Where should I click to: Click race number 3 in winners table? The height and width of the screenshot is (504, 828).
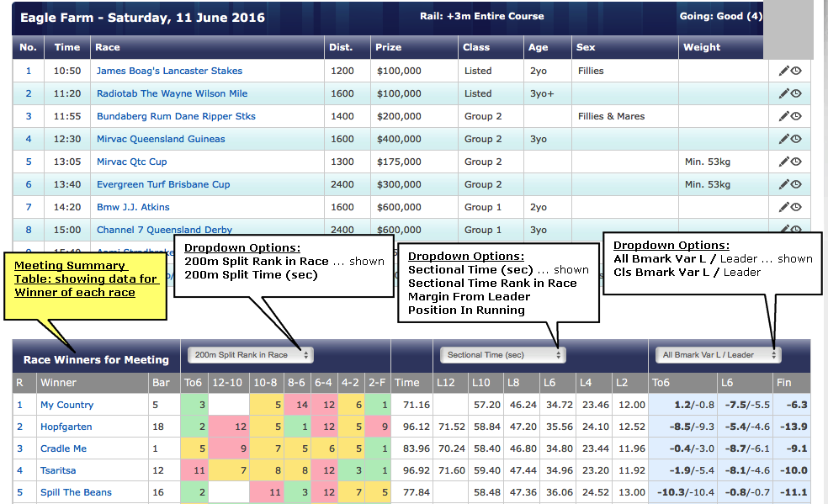19,449
